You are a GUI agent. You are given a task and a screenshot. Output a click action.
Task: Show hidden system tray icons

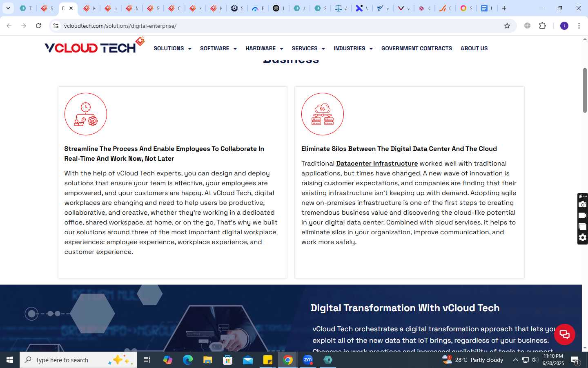[515, 360]
